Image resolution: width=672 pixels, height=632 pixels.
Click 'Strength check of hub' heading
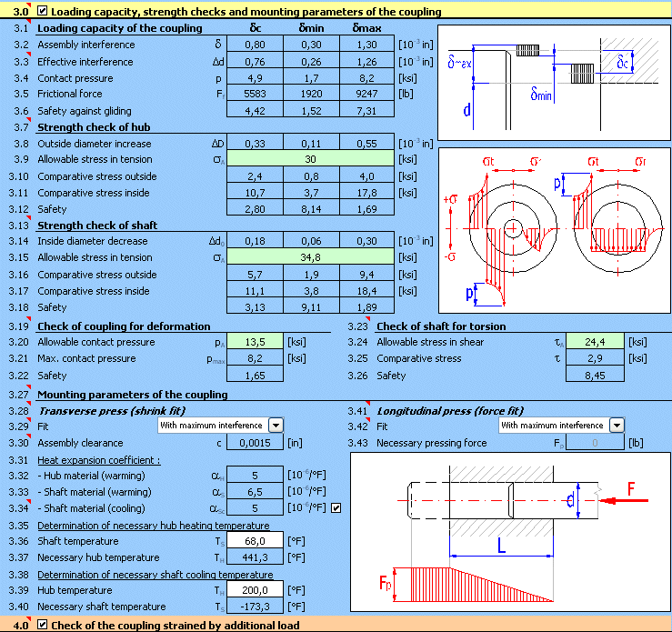[94, 127]
